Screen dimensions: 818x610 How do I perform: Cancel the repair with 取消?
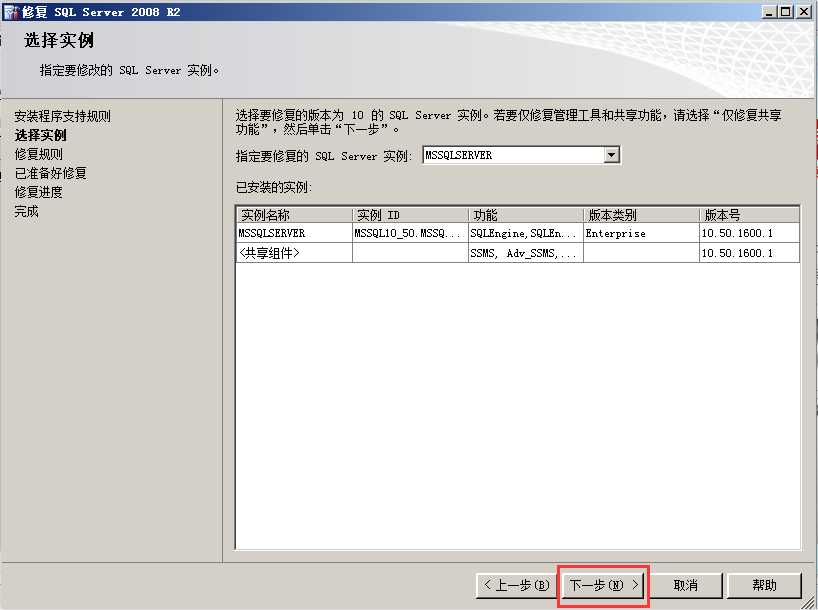[685, 585]
